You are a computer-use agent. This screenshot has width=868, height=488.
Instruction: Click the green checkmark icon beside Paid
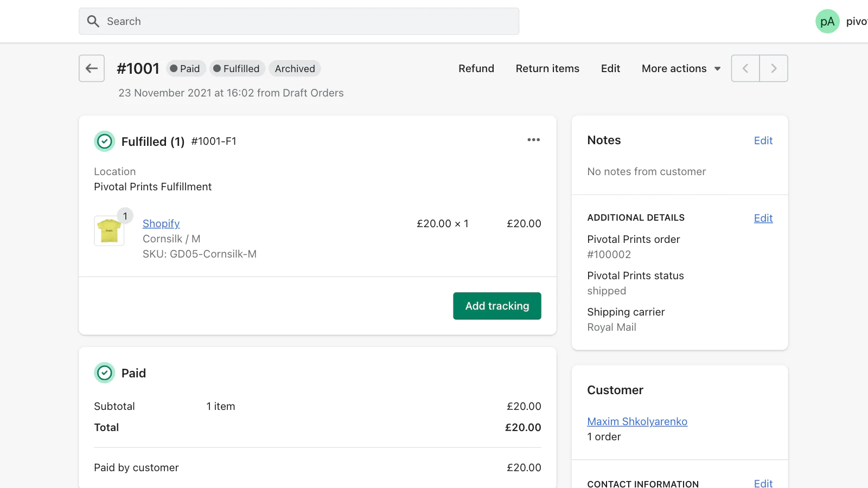click(x=105, y=373)
